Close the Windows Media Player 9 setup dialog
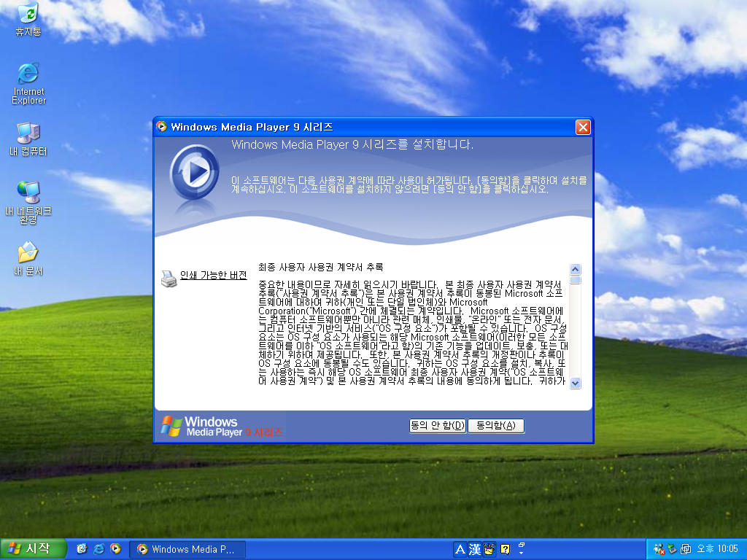 [583, 127]
